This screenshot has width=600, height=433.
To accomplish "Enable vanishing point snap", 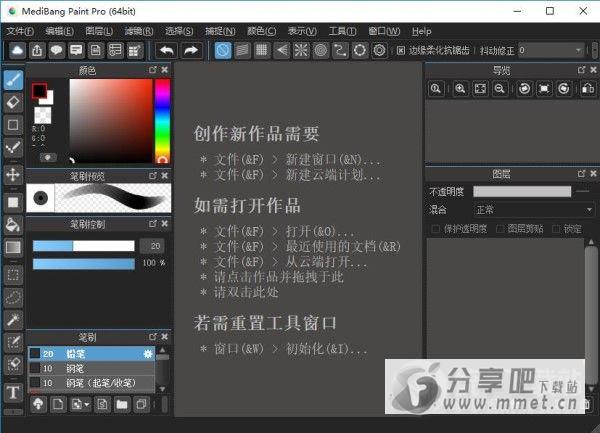I will point(282,50).
